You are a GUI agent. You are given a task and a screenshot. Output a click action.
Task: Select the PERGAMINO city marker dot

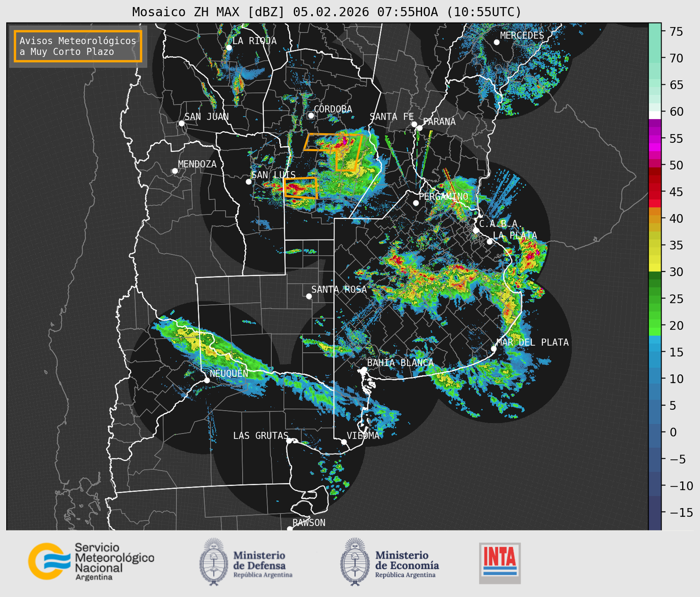click(x=416, y=203)
